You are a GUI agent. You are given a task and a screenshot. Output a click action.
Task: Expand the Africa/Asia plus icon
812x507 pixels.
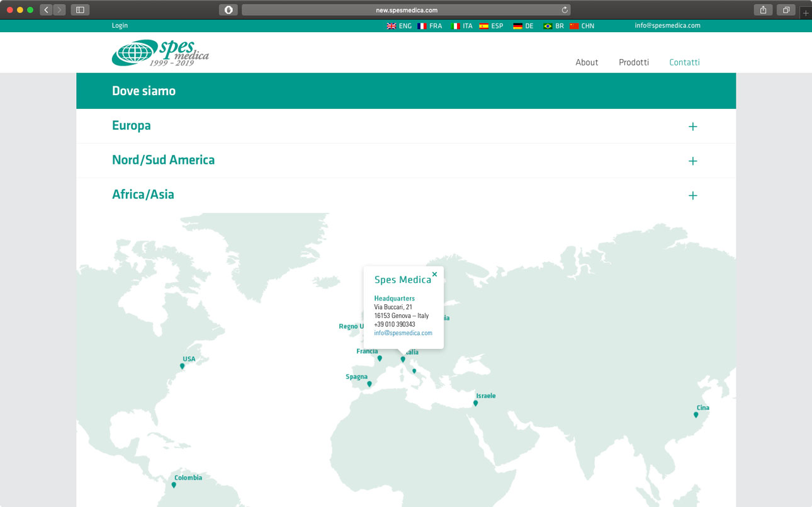(x=692, y=196)
